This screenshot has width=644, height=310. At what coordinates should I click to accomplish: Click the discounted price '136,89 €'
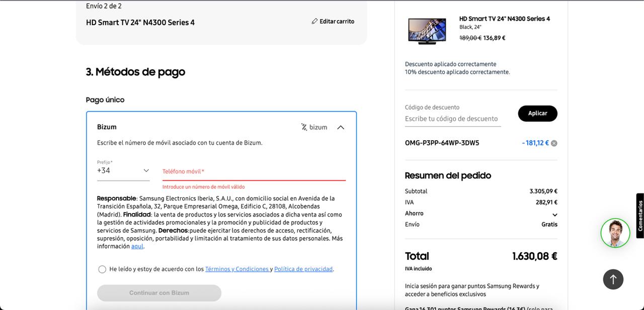pos(494,38)
